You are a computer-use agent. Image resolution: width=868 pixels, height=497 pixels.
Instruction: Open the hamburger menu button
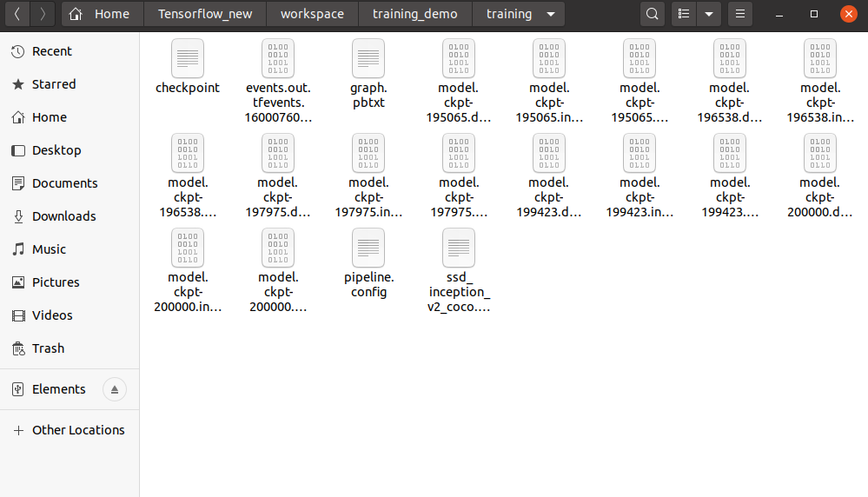[x=739, y=14]
